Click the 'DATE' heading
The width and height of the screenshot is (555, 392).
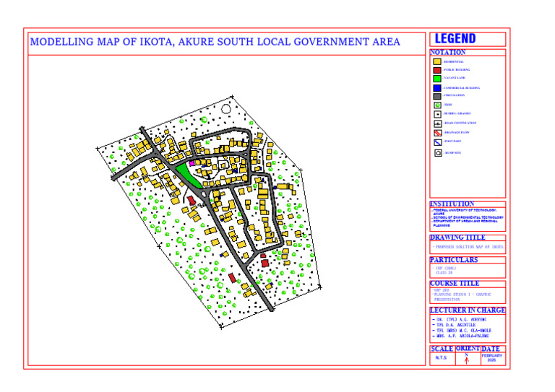pyautogui.click(x=491, y=349)
